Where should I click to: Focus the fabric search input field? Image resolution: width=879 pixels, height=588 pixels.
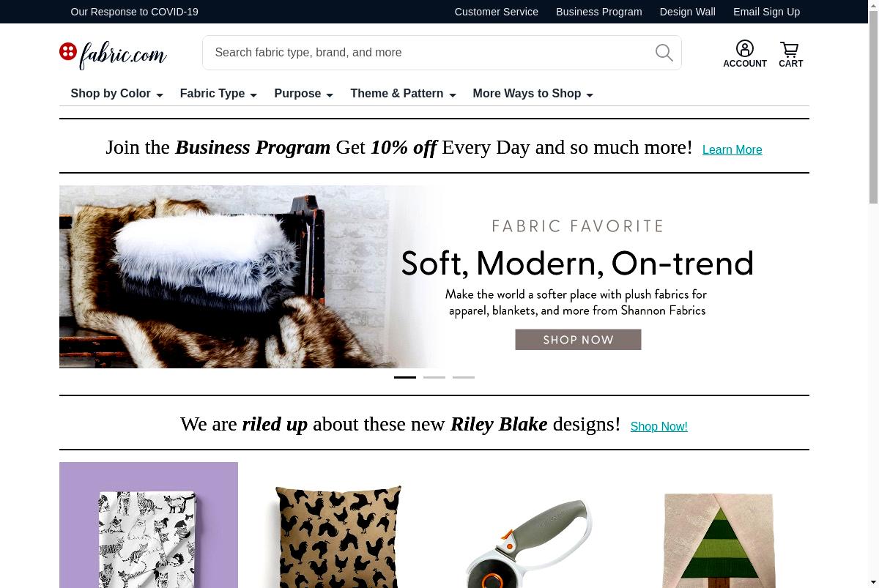coord(429,53)
